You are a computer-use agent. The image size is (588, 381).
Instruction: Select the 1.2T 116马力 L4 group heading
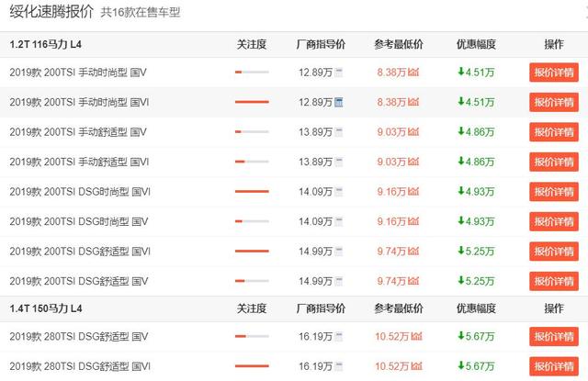tap(46, 45)
